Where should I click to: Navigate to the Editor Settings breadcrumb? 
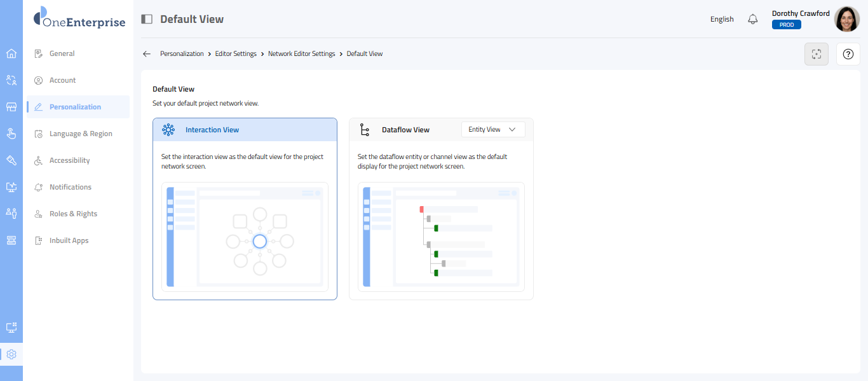(236, 54)
